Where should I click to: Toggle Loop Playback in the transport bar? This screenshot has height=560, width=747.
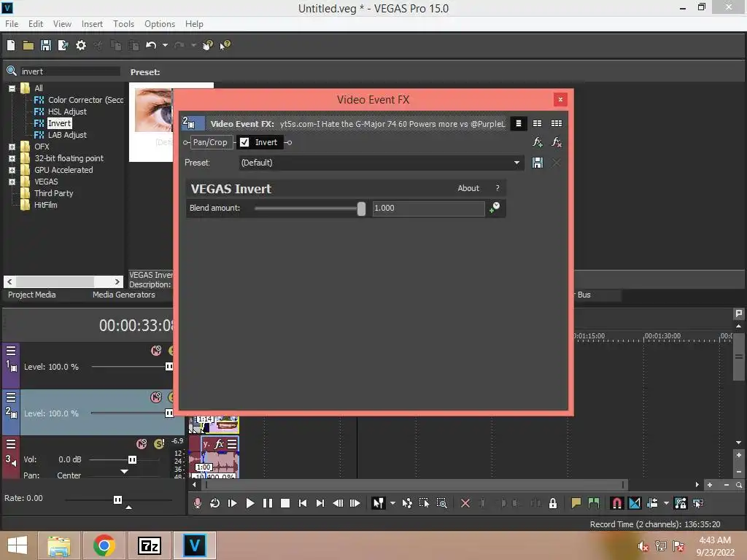pos(215,503)
